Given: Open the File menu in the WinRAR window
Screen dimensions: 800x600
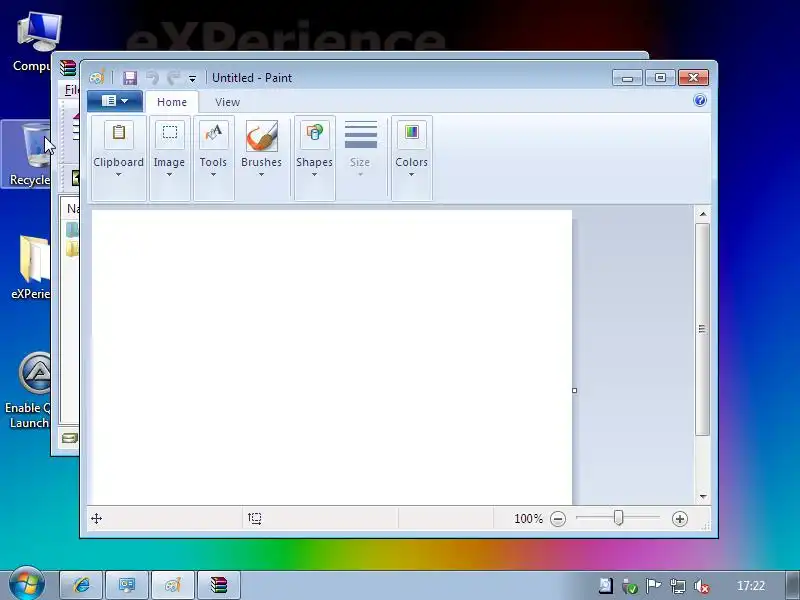Looking at the screenshot, I should [x=71, y=90].
